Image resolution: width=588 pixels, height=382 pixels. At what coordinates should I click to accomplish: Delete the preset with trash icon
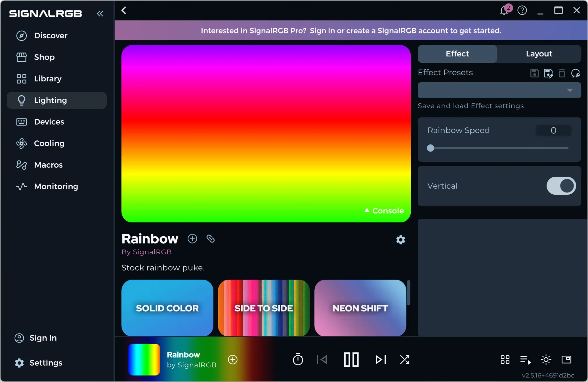point(562,73)
